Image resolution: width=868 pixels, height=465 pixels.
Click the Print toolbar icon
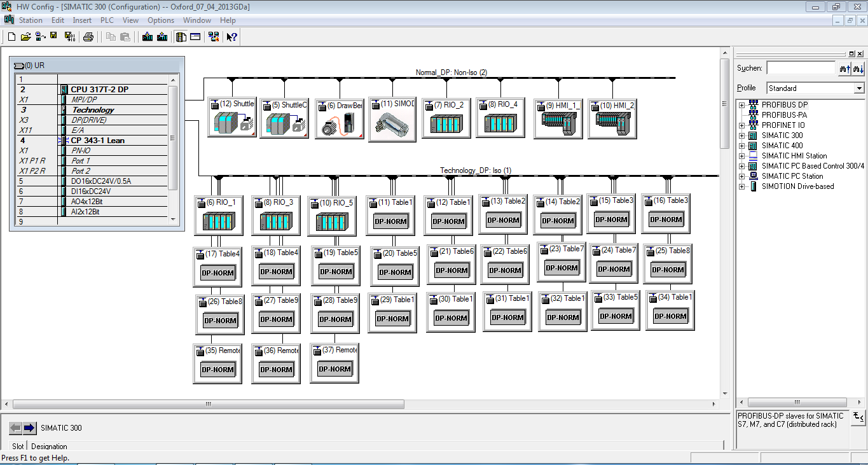pos(88,37)
